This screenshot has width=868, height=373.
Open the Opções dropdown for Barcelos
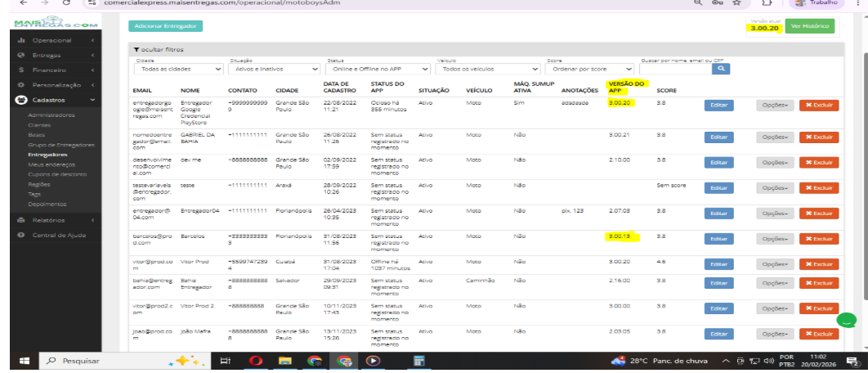[x=775, y=239]
